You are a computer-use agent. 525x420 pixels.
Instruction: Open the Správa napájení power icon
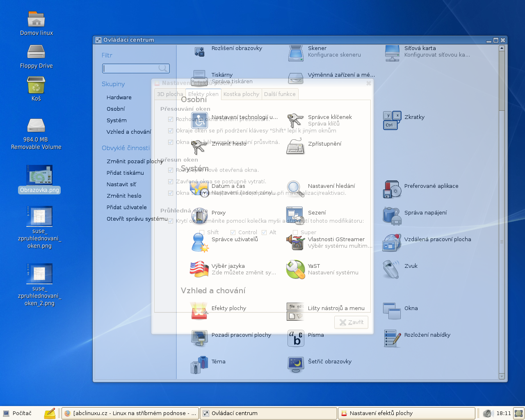(x=392, y=216)
